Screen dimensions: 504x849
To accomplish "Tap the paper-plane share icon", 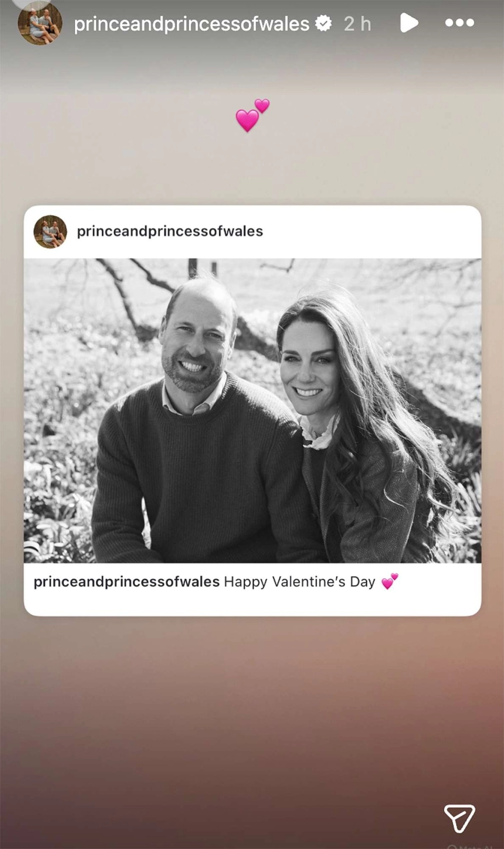I will pyautogui.click(x=459, y=818).
